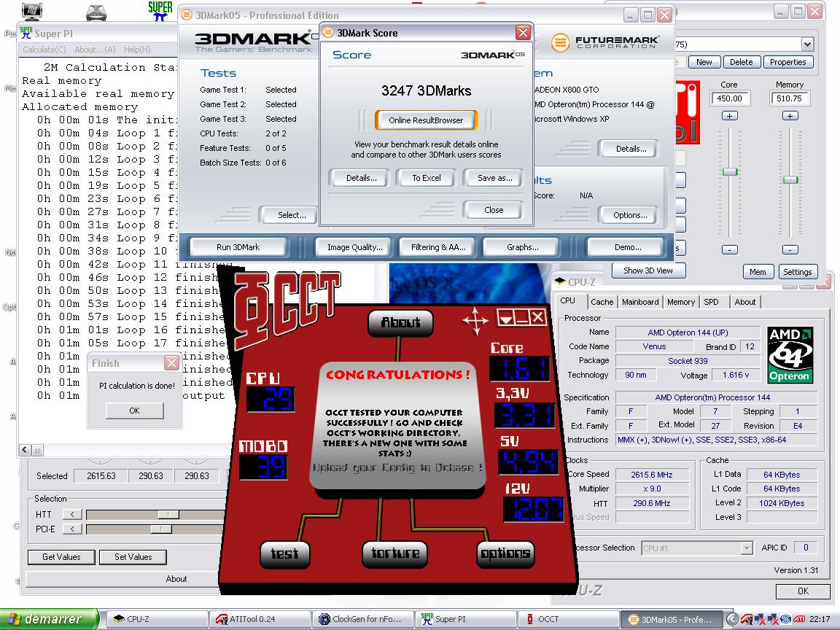Image resolution: width=840 pixels, height=630 pixels.
Task: Click the PCI-E left arrow in ClockGen
Action: (72, 529)
